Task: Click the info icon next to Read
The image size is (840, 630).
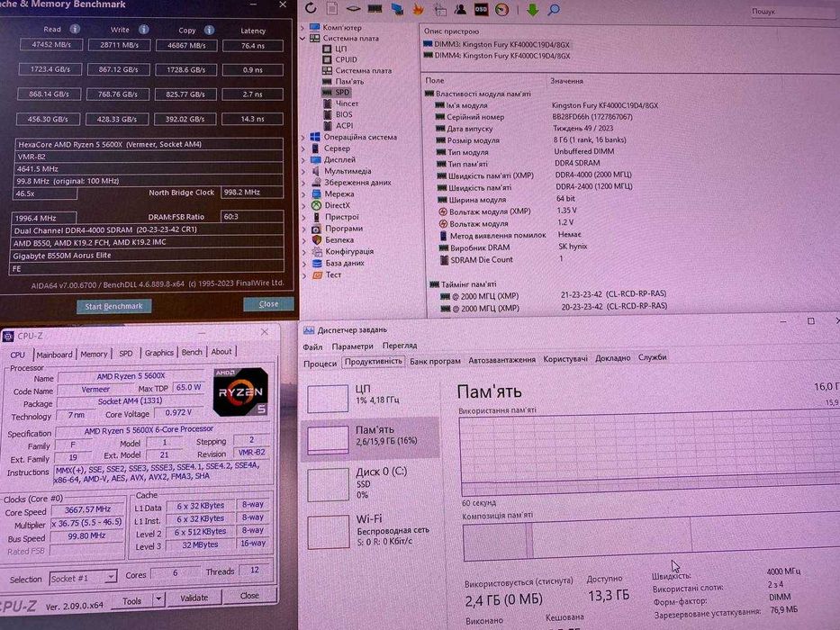Action: [x=75, y=29]
